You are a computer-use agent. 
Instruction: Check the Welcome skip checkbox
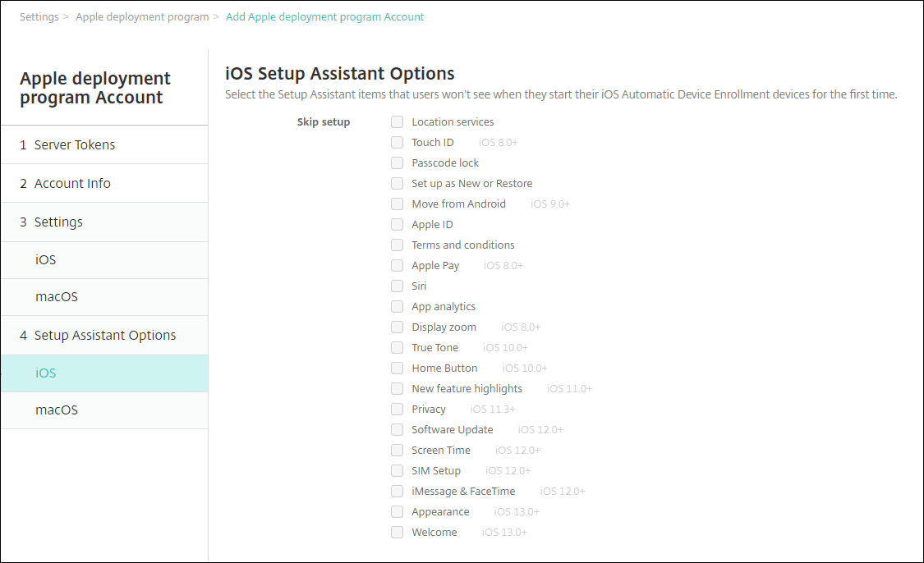[398, 533]
